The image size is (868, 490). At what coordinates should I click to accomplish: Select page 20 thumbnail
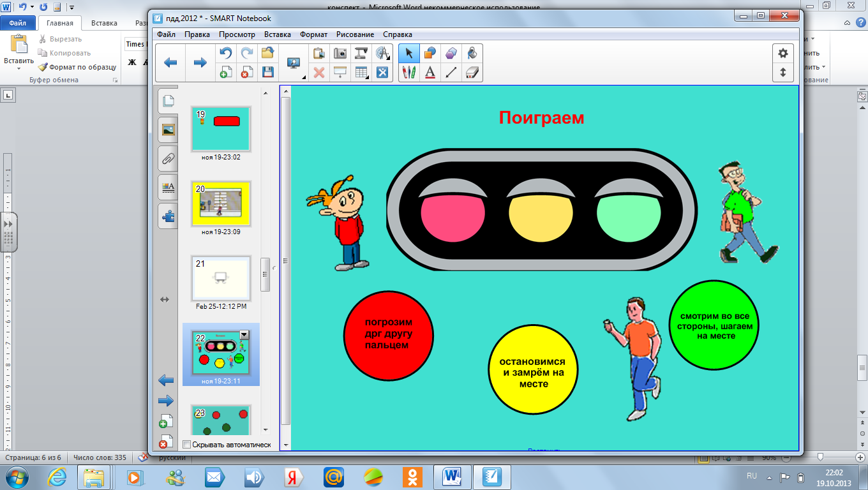tap(221, 203)
